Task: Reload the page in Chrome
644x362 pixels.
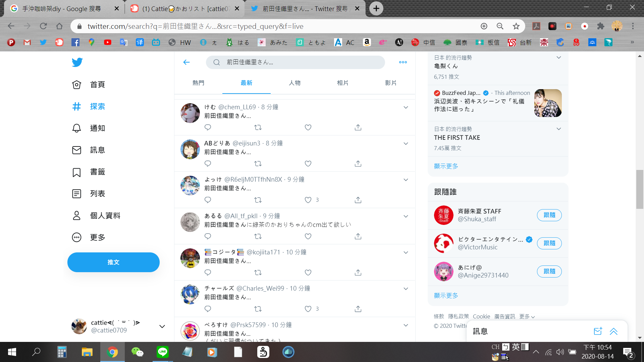Action: (43, 26)
